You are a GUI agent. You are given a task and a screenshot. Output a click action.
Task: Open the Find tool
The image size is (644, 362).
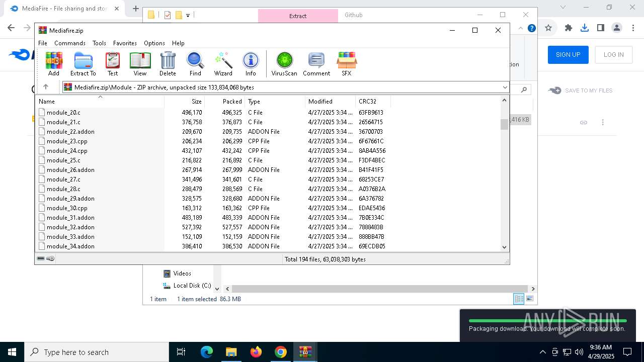point(195,64)
